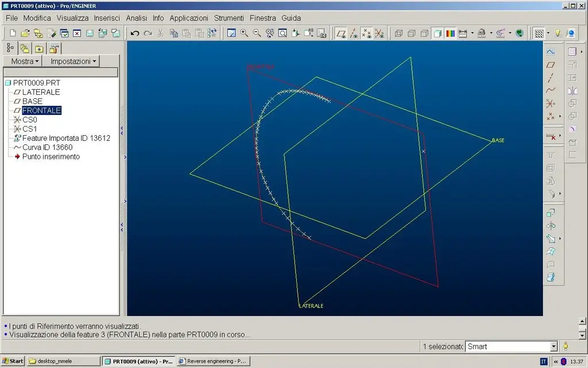Open the File menu
Image resolution: width=588 pixels, height=368 pixels.
pyautogui.click(x=11, y=18)
